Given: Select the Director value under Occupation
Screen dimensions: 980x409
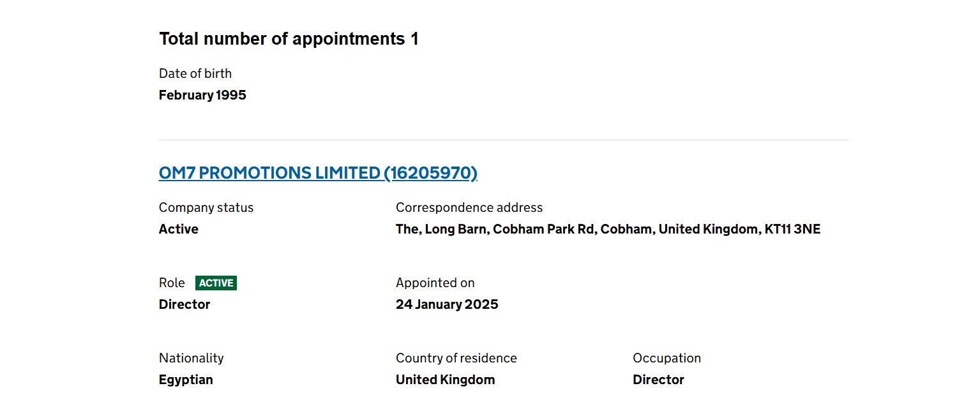Looking at the screenshot, I should 658,380.
